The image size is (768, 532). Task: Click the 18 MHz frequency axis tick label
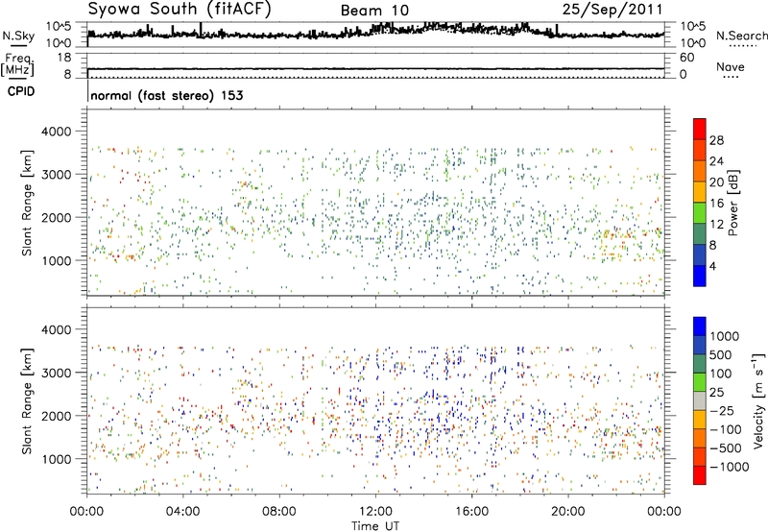64,58
